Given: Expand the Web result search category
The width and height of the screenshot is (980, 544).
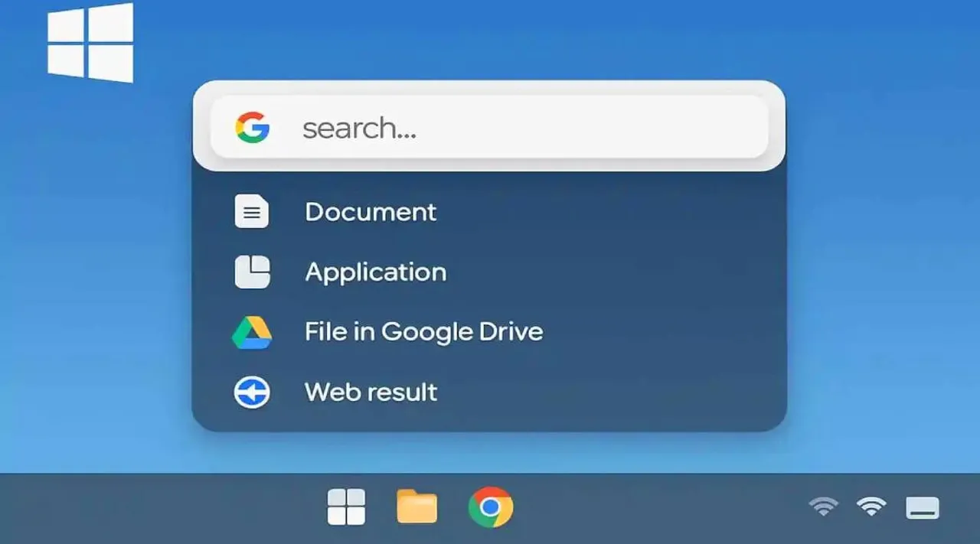Looking at the screenshot, I should pyautogui.click(x=371, y=391).
